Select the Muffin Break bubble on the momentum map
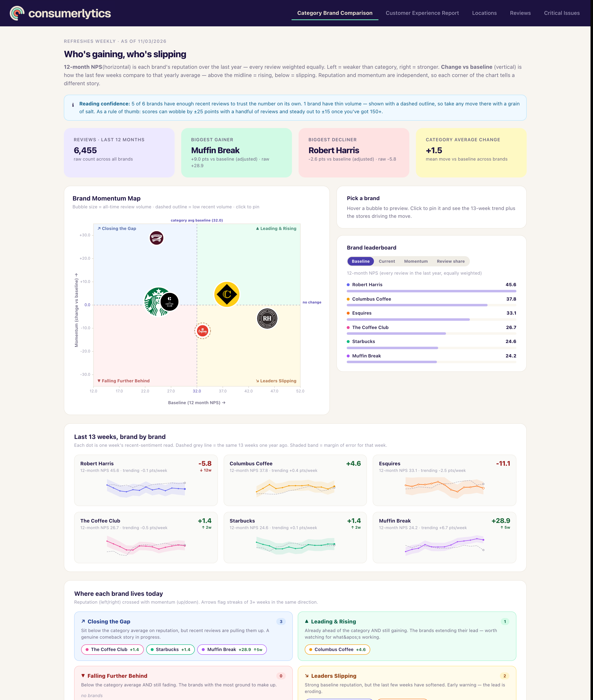 [x=156, y=238]
